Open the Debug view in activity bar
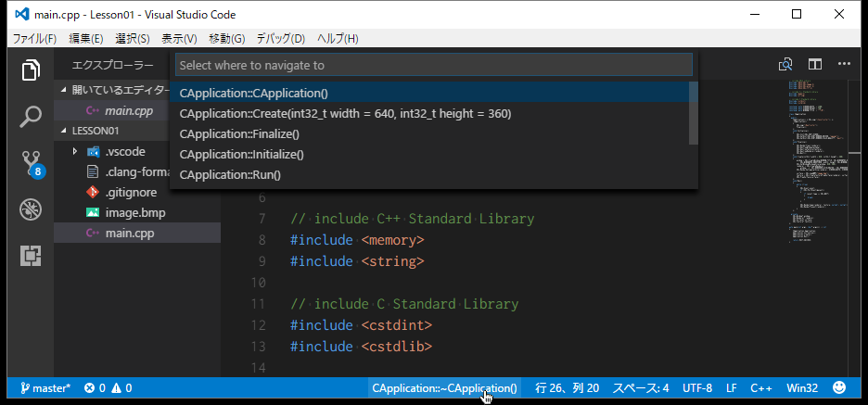868x405 pixels. 31,209
